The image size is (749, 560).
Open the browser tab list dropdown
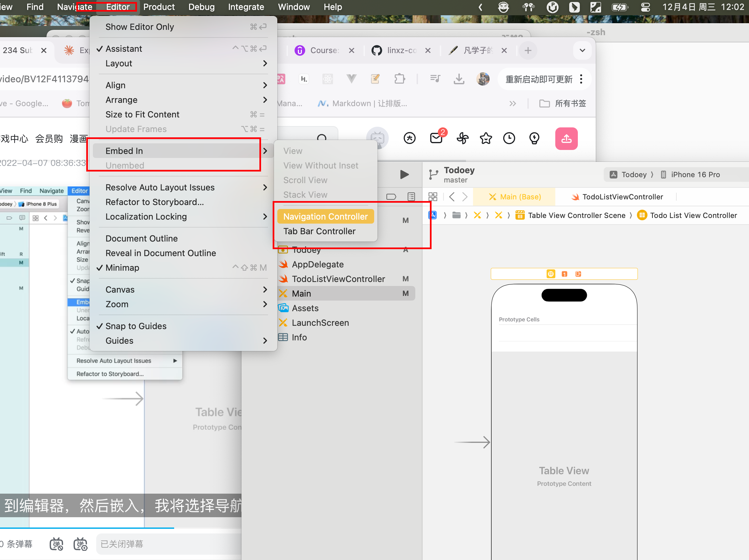point(582,50)
